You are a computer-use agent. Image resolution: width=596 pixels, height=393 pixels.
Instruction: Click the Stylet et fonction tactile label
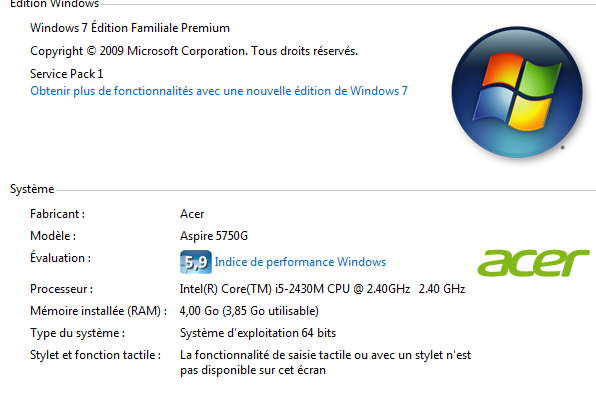pyautogui.click(x=95, y=355)
